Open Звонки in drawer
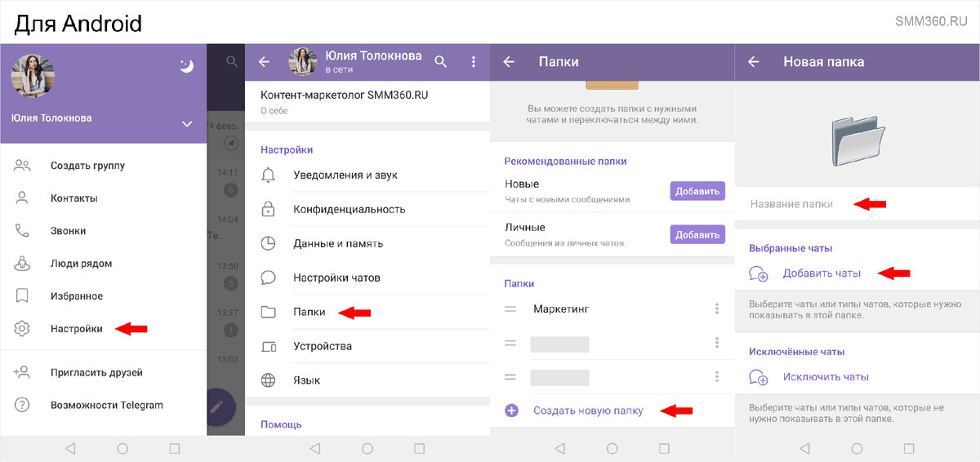Viewport: 980px width, 462px height. [104, 230]
